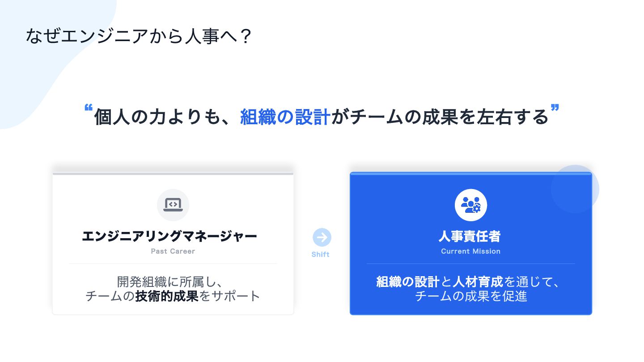644x362 pixels.
Task: Click the light blue circle on the blue card's corner
Action: pos(575,189)
